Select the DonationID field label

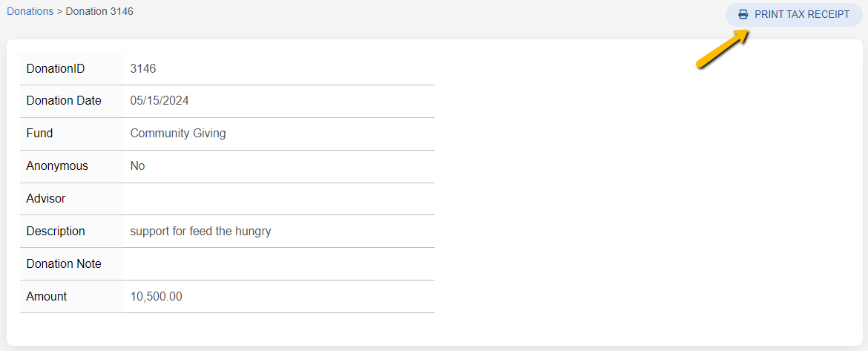56,69
